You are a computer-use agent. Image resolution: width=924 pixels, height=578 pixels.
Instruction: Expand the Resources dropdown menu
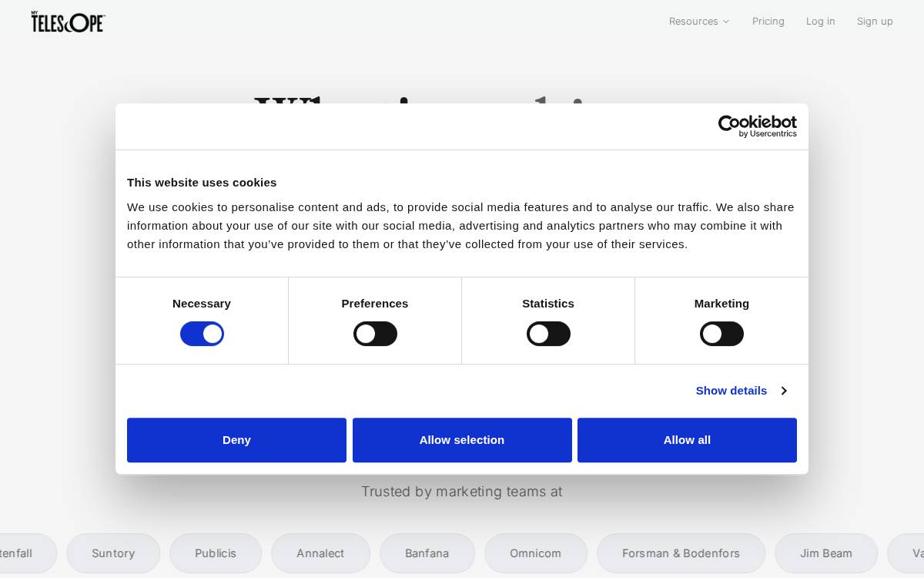coord(699,22)
